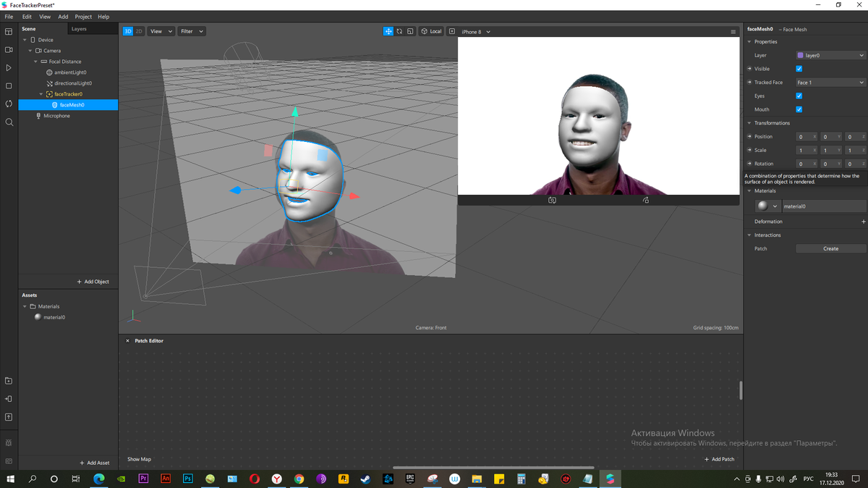868x488 pixels.
Task: Click the test on device icon in left sidebar
Action: [9, 399]
